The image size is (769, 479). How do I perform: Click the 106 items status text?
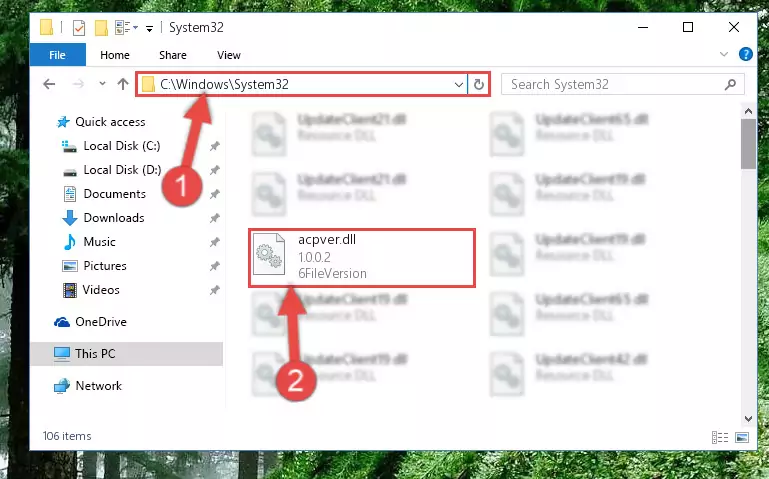67,436
